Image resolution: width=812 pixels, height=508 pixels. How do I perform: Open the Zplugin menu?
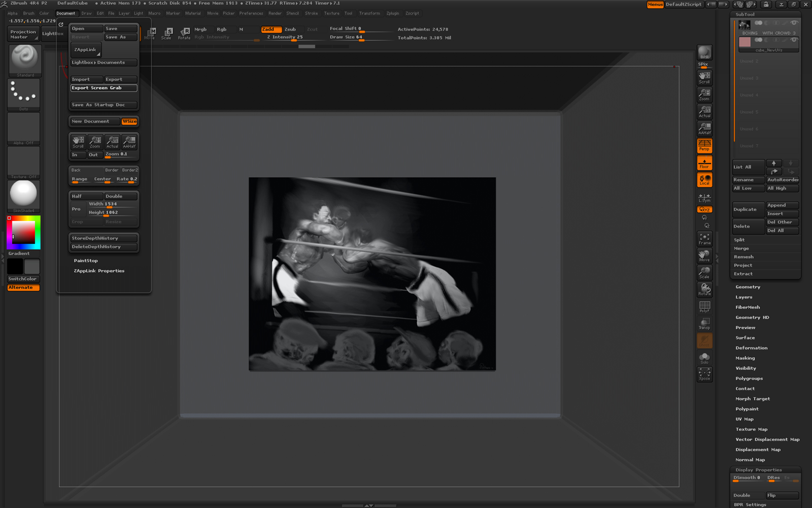[392, 13]
